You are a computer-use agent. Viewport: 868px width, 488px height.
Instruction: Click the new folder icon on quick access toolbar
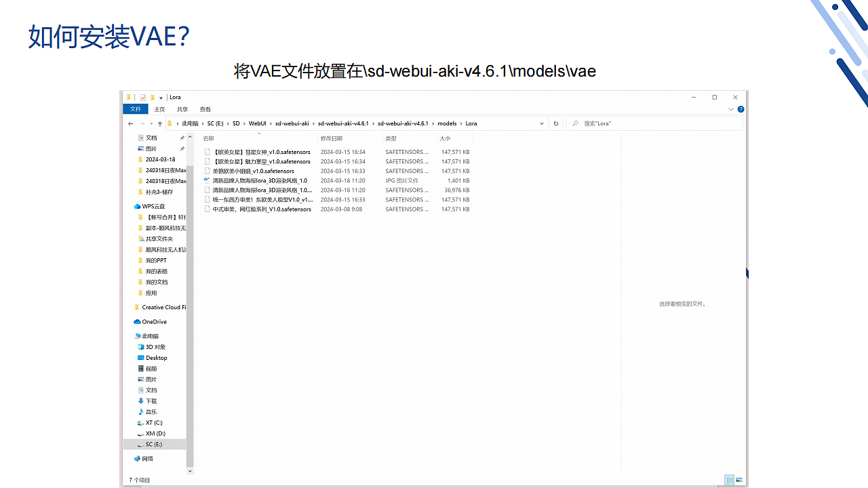(153, 97)
